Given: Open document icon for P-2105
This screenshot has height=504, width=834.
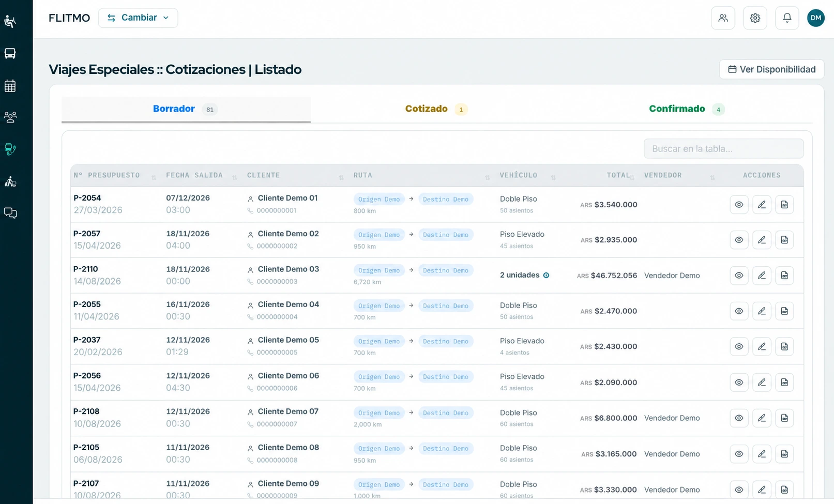Looking at the screenshot, I should pos(784,454).
